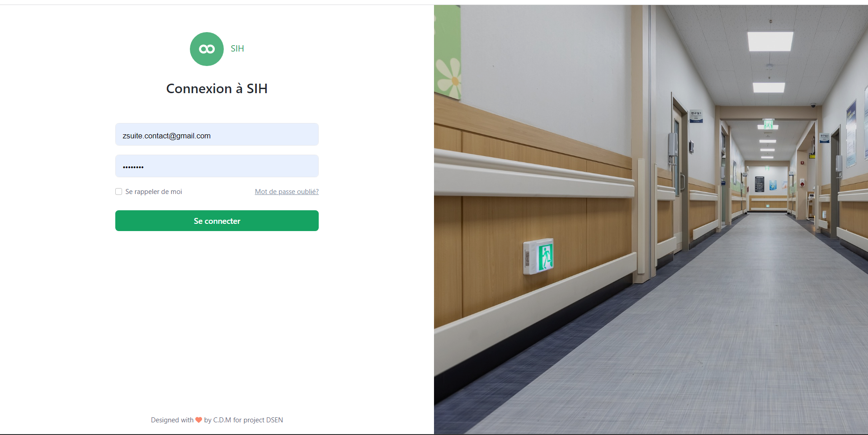Click the blue door sign above first doorway

point(696,117)
